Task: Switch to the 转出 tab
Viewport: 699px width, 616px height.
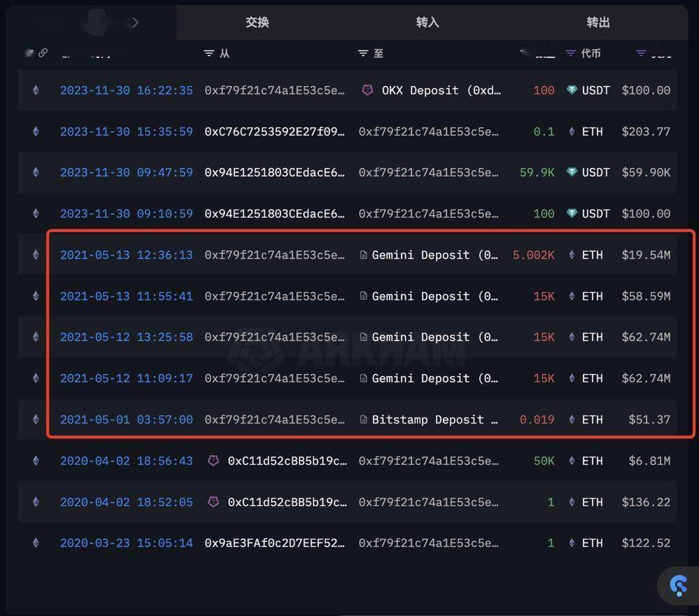Action: tap(598, 23)
